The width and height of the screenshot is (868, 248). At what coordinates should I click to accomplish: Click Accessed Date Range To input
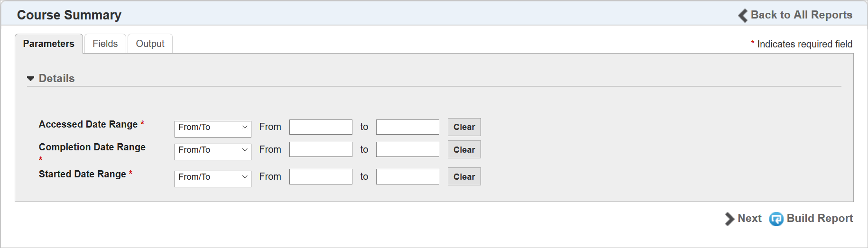407,127
